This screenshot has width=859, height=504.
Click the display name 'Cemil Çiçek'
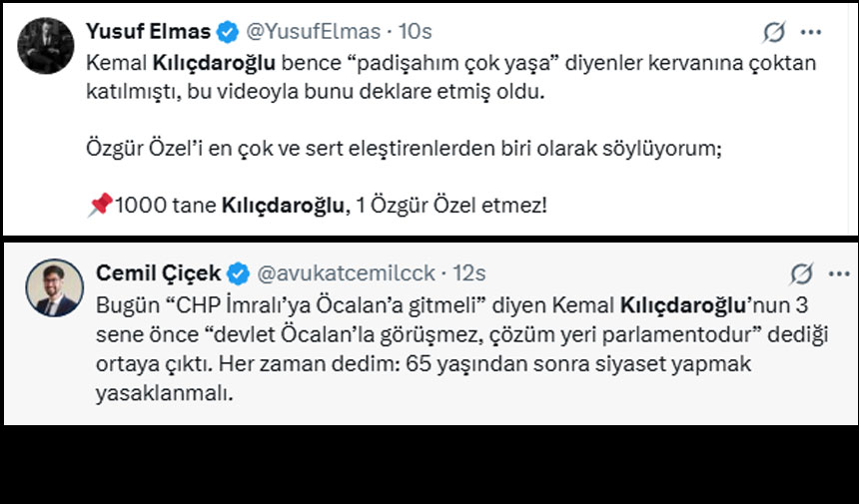coord(159,272)
